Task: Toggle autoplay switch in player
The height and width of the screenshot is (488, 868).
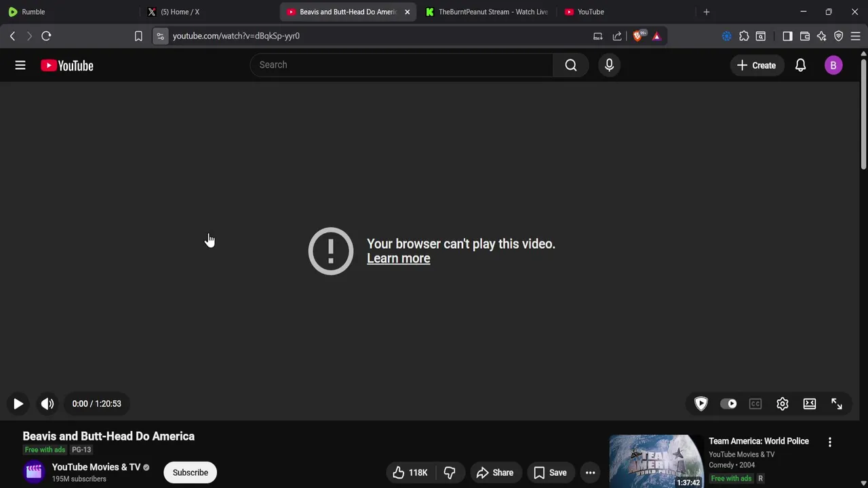Action: click(x=729, y=404)
